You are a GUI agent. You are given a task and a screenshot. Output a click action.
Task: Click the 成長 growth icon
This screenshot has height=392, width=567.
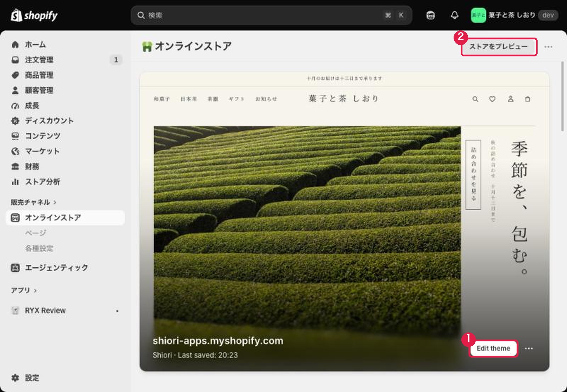pyautogui.click(x=15, y=106)
